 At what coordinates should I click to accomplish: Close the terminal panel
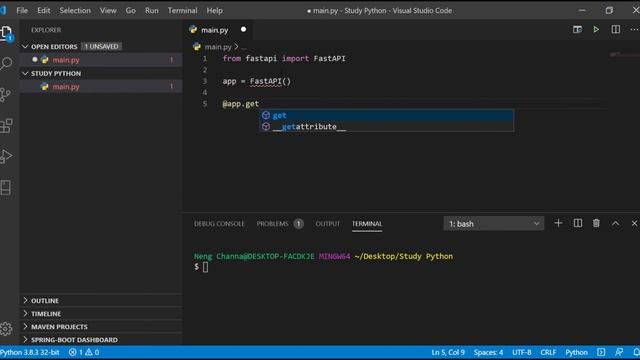point(634,223)
